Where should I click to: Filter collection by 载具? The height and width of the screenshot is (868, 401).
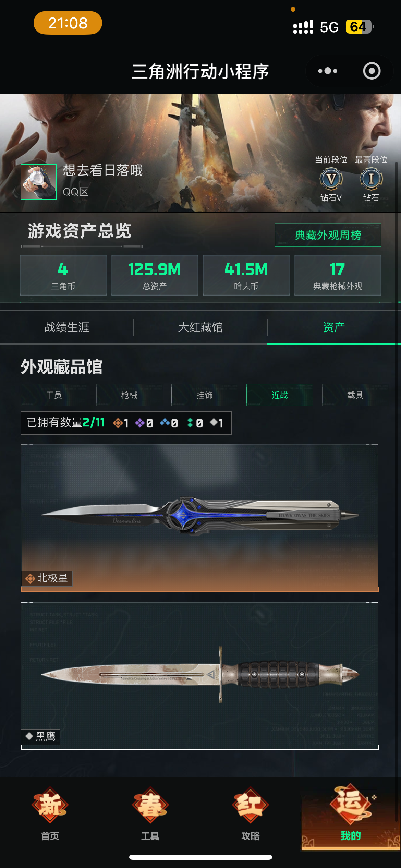click(355, 395)
